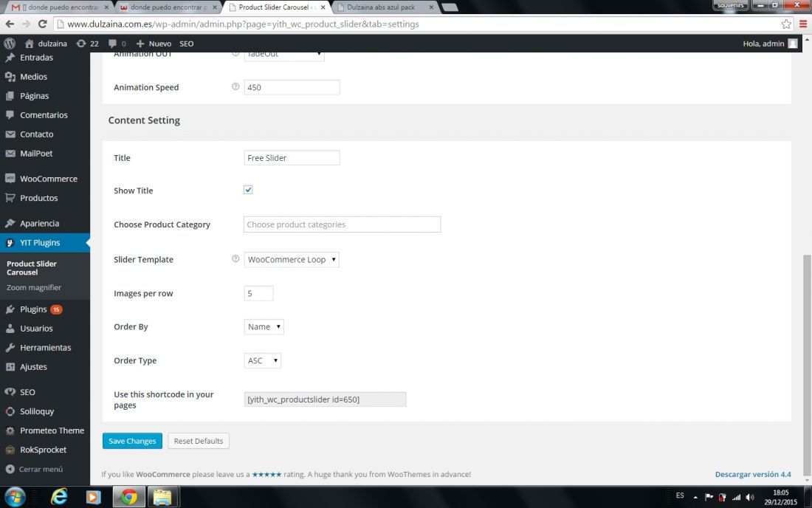The height and width of the screenshot is (508, 812).
Task: Click the Descargar versión 4.4 link
Action: tap(753, 474)
